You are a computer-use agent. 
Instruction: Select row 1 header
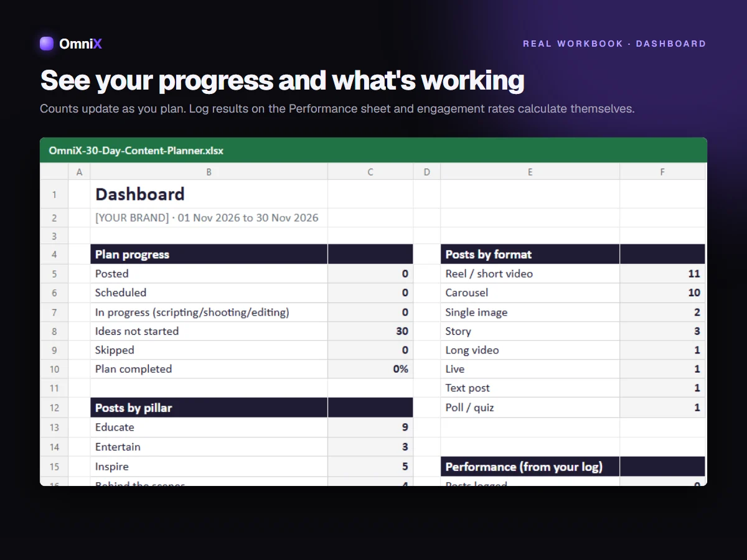(54, 194)
